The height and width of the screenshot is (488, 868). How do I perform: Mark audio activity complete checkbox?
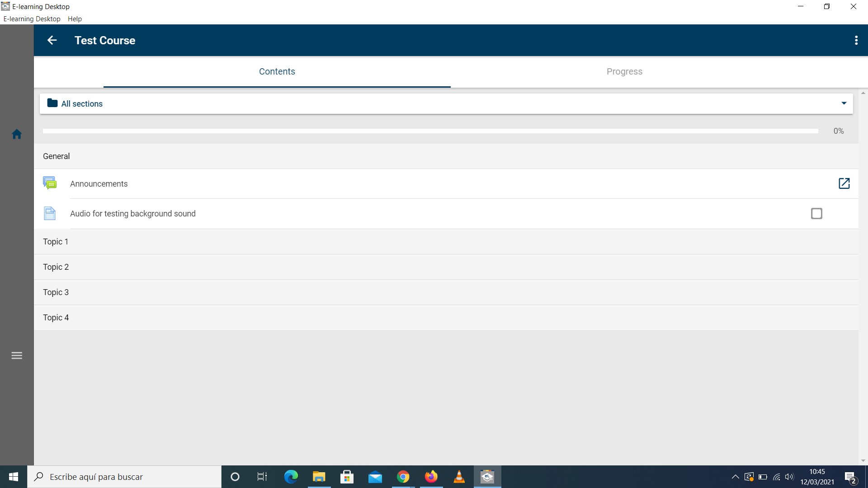tap(816, 213)
